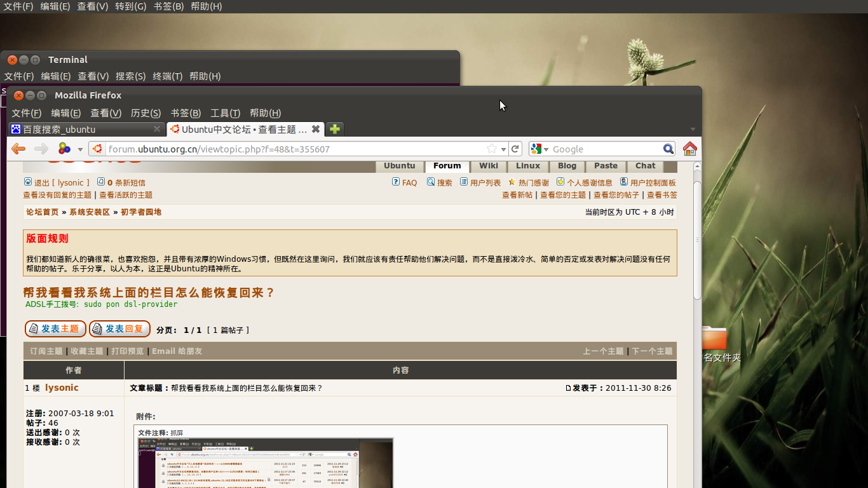This screenshot has height=488, width=868.
Task: Open a new tab with plus button
Action: tap(335, 129)
